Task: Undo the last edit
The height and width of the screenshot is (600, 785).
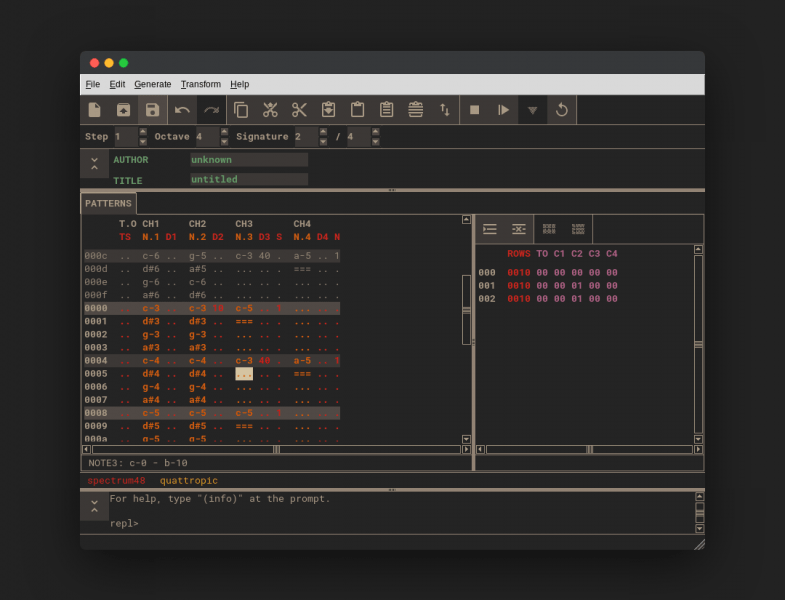Action: pyautogui.click(x=182, y=110)
